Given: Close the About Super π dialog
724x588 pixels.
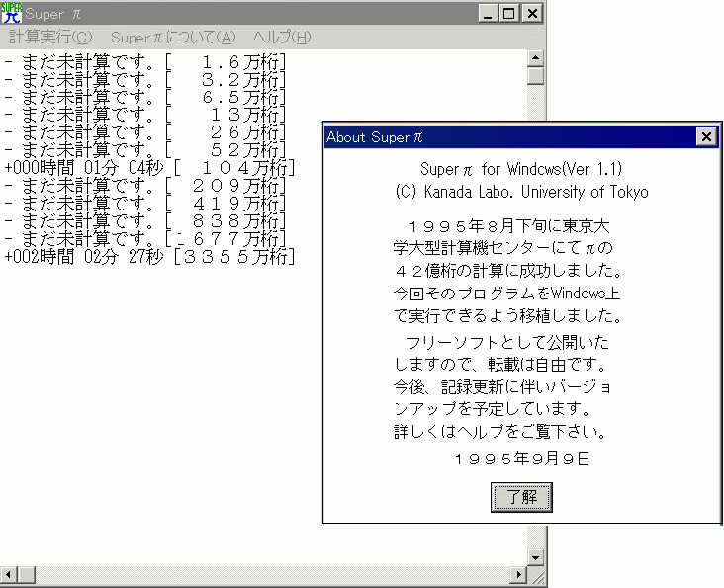Looking at the screenshot, I should (706, 137).
